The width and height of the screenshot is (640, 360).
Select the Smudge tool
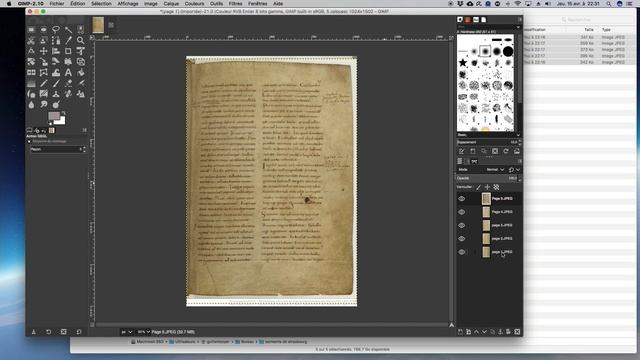[43, 104]
